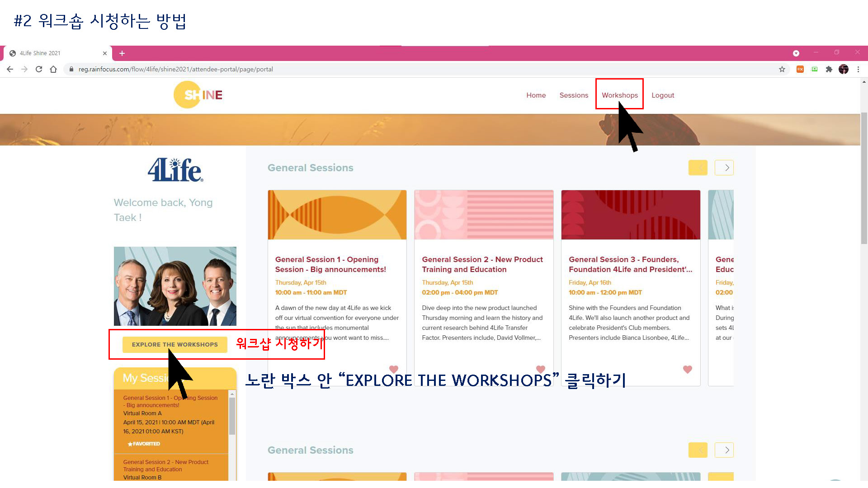Open General Session 2 - New Product Training title
The width and height of the screenshot is (868, 488).
482,264
